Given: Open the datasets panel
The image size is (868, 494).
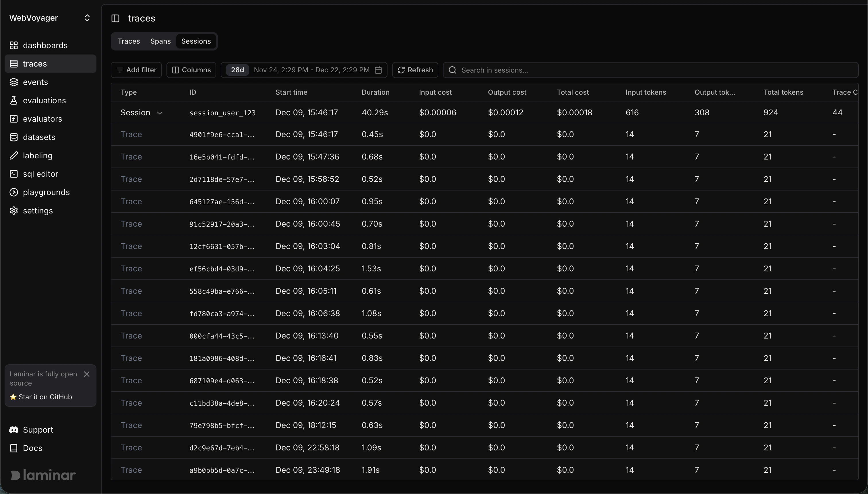Looking at the screenshot, I should pyautogui.click(x=38, y=137).
